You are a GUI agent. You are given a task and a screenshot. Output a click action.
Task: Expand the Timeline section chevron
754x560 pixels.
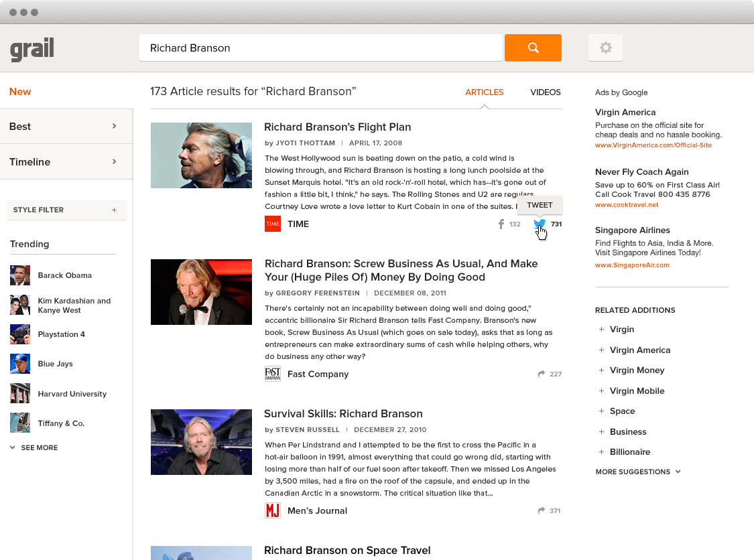click(114, 161)
